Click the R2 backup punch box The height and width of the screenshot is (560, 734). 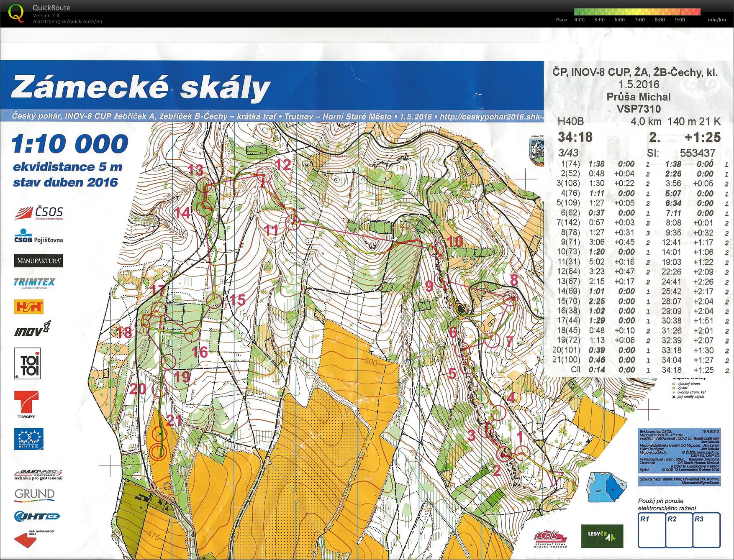coord(679,530)
